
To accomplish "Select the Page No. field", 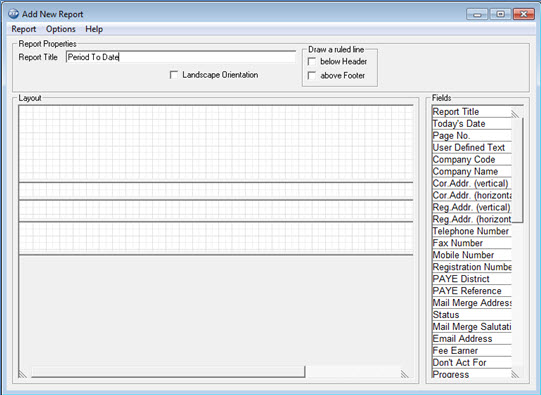I will coord(472,136).
